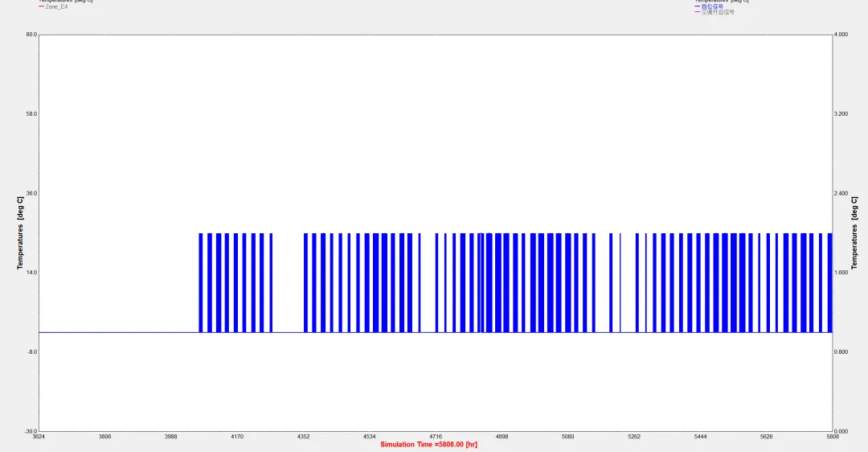Click left axis value -8.0
The image size is (868, 452).
32,351
